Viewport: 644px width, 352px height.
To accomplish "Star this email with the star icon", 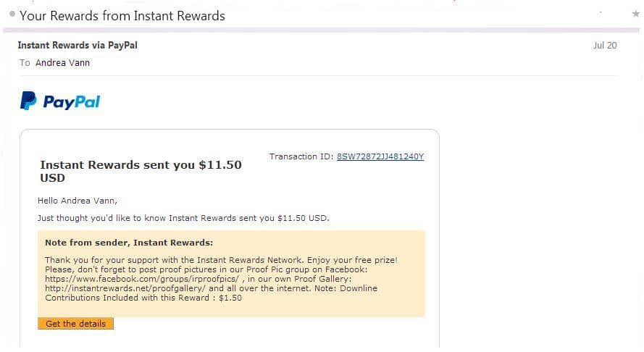I will (x=635, y=14).
